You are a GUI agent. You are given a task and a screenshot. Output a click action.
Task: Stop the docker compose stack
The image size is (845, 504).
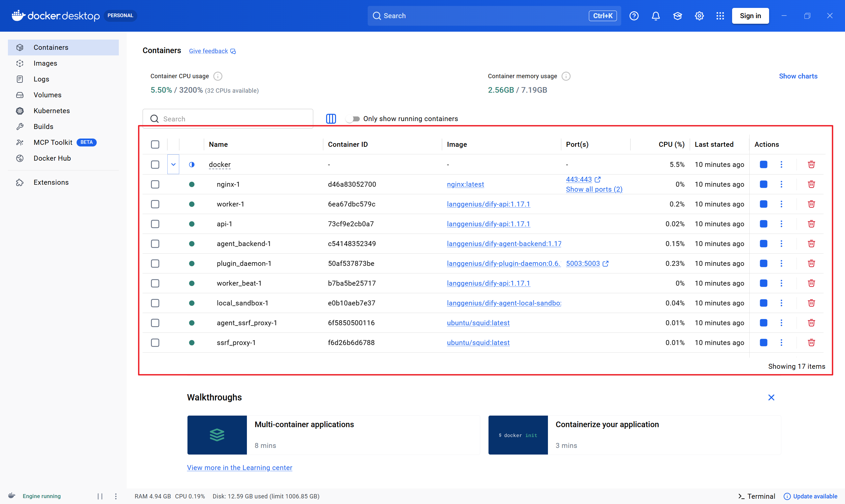763,164
